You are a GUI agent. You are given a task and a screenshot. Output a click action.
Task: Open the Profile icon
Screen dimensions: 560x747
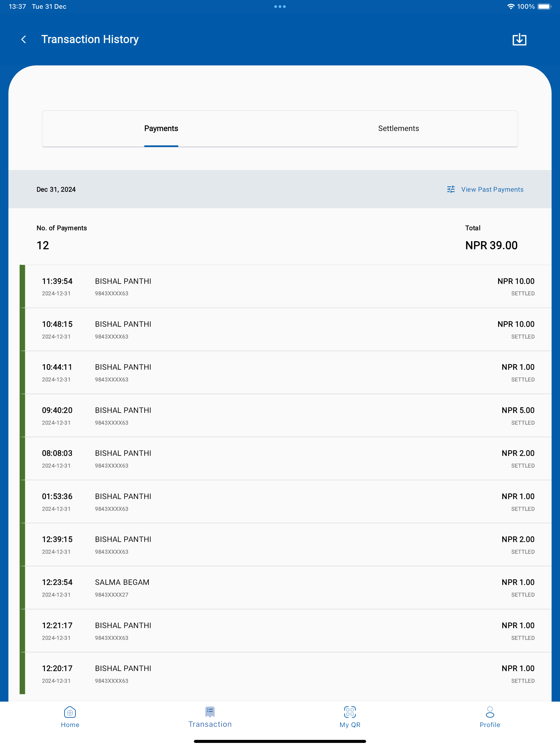pyautogui.click(x=490, y=712)
